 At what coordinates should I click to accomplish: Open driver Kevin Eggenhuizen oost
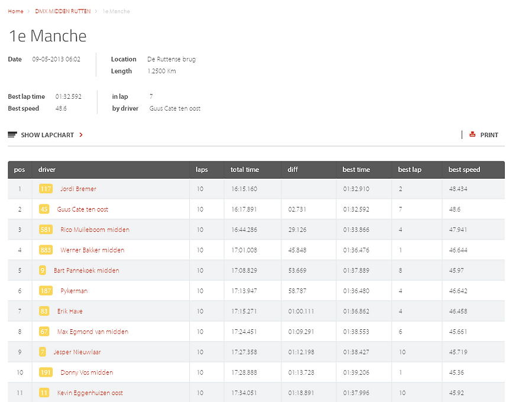point(90,393)
